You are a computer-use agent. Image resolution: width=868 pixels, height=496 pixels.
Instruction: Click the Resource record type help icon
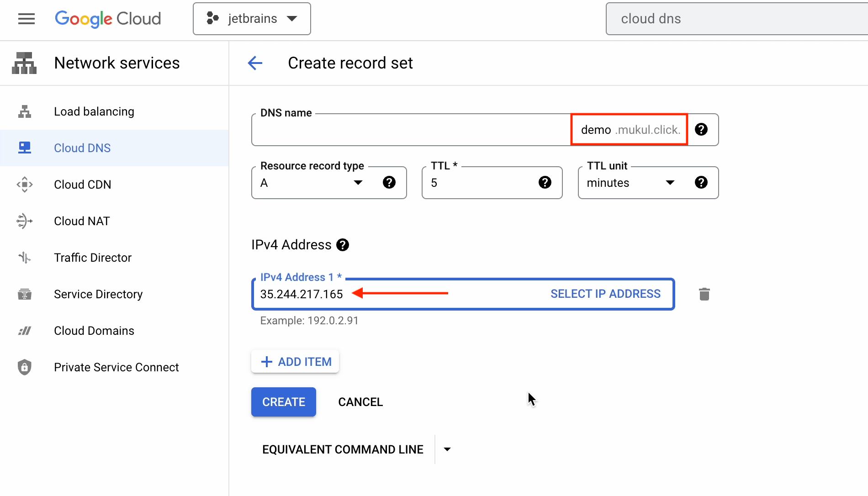click(x=389, y=183)
